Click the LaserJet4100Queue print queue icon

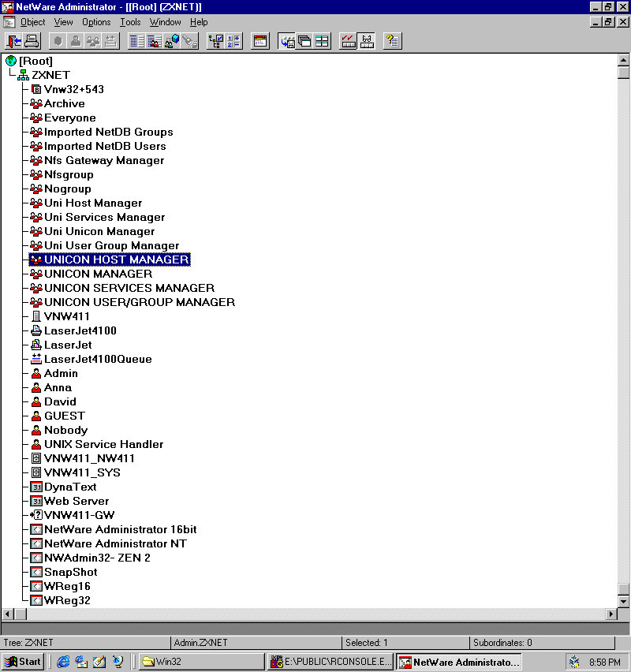pos(36,359)
